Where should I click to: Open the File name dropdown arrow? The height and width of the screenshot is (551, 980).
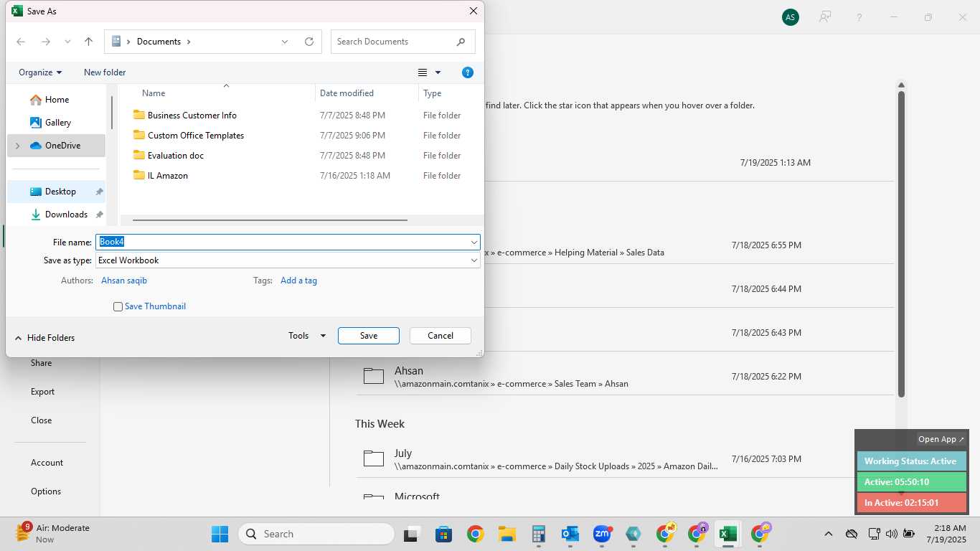click(474, 242)
